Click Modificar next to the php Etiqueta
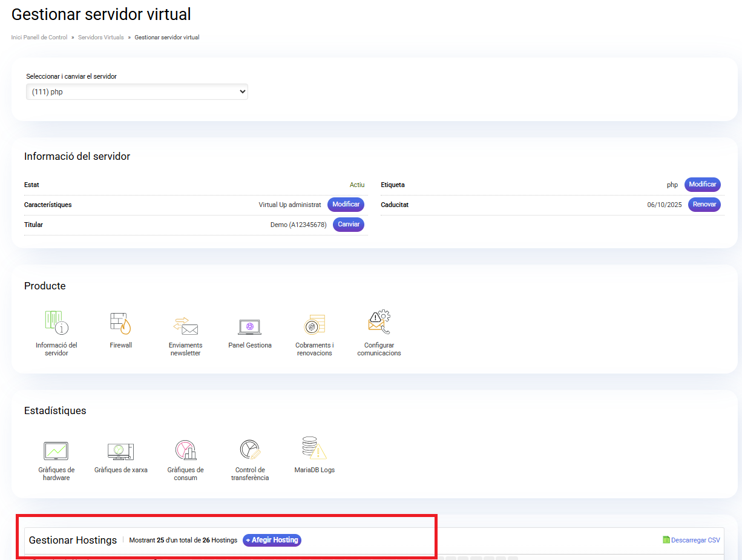Image resolution: width=742 pixels, height=560 pixels. click(702, 185)
